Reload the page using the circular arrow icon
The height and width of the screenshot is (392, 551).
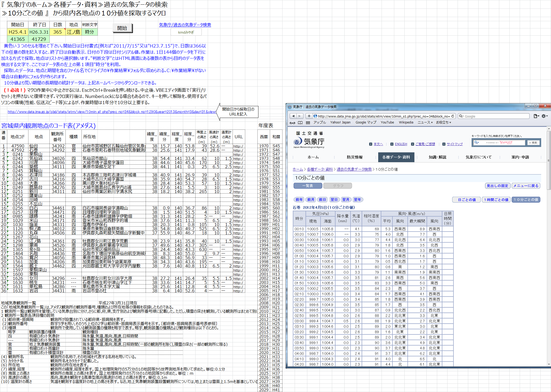tap(453, 116)
